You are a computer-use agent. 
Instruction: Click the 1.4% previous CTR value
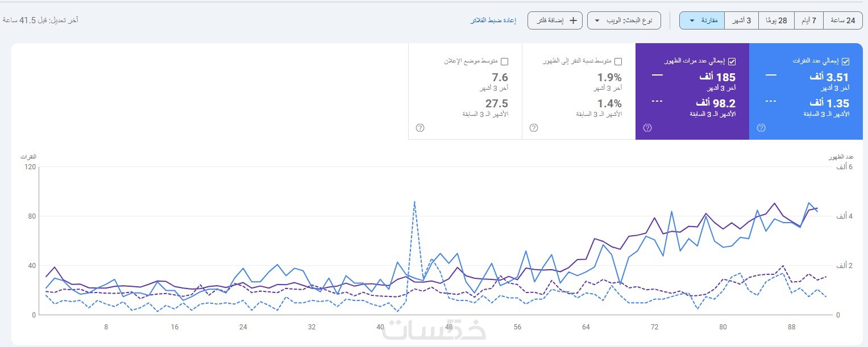(609, 103)
